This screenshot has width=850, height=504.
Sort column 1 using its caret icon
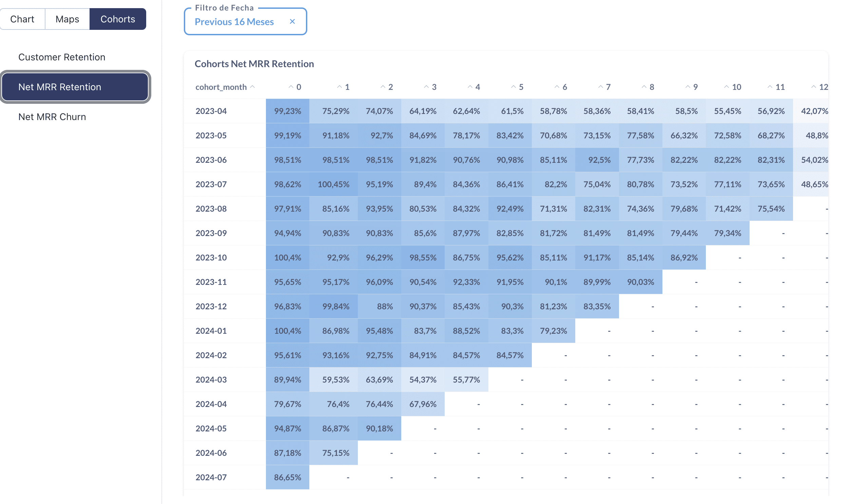tap(340, 87)
